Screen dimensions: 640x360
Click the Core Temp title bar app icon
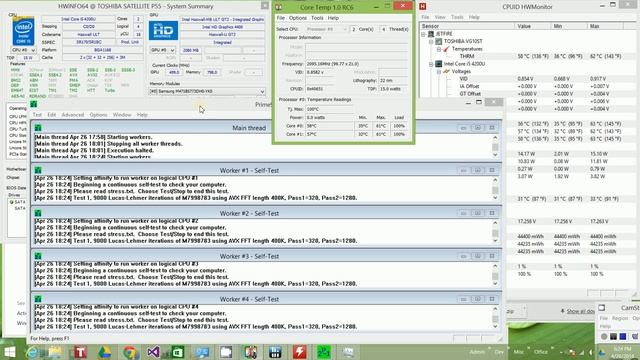tap(279, 7)
